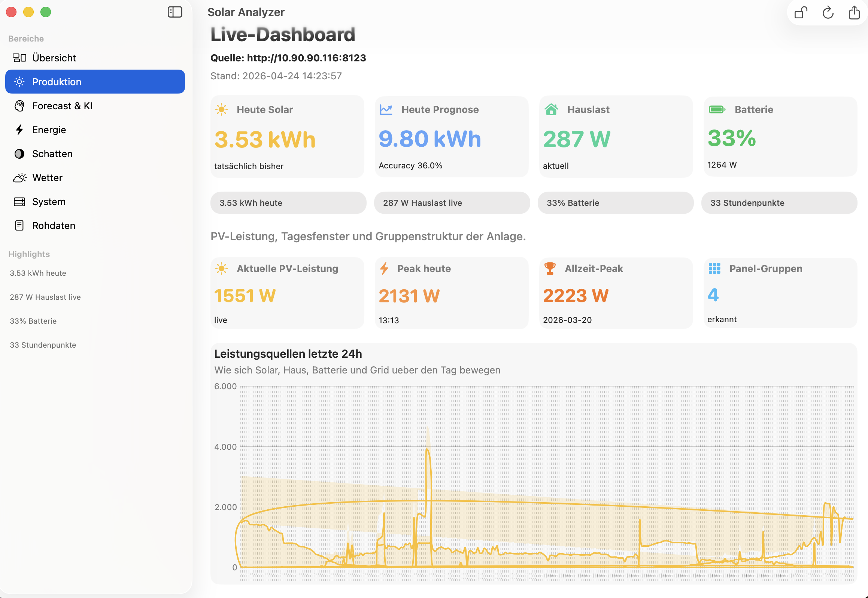Go to the Energie sidebar item
Image resolution: width=868 pixels, height=598 pixels.
pyautogui.click(x=49, y=129)
